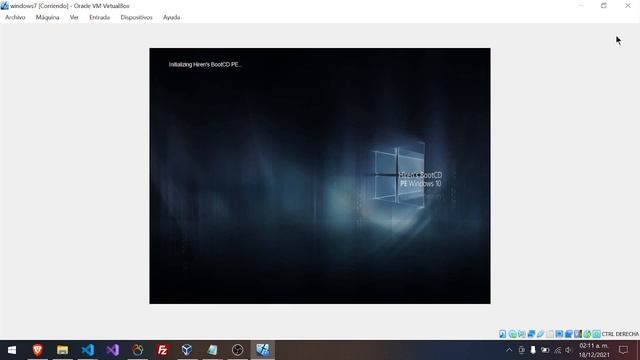The image size is (640, 360).
Task: Click the CPU virtualization status icon
Action: pos(578,334)
